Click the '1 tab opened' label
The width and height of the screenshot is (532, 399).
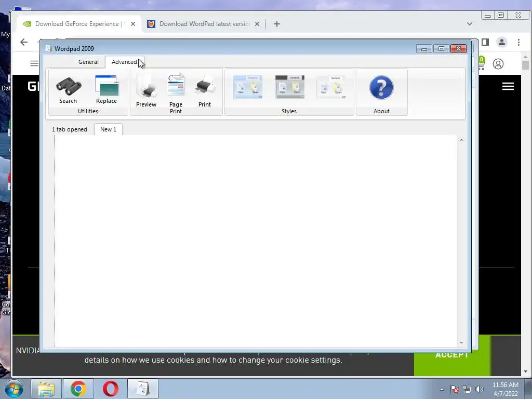70,129
